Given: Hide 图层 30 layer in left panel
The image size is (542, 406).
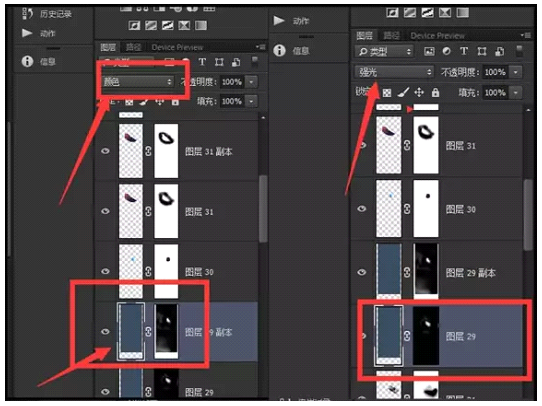Looking at the screenshot, I should 105,271.
